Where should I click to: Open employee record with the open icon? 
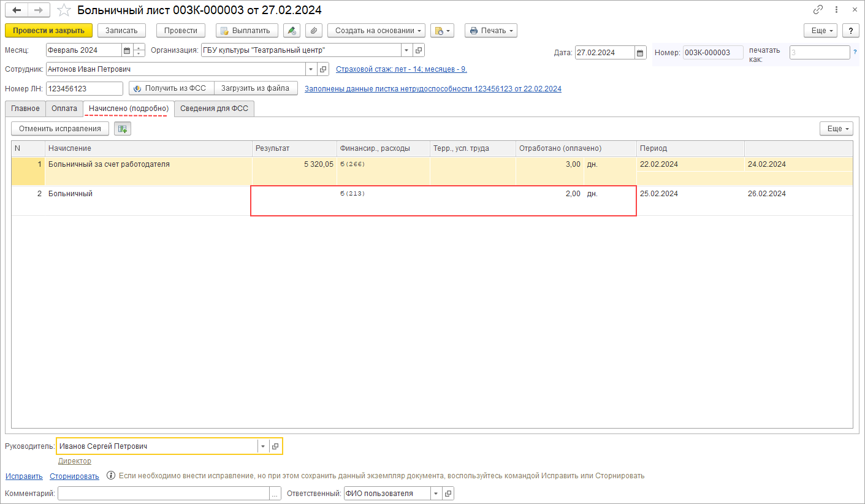point(324,69)
